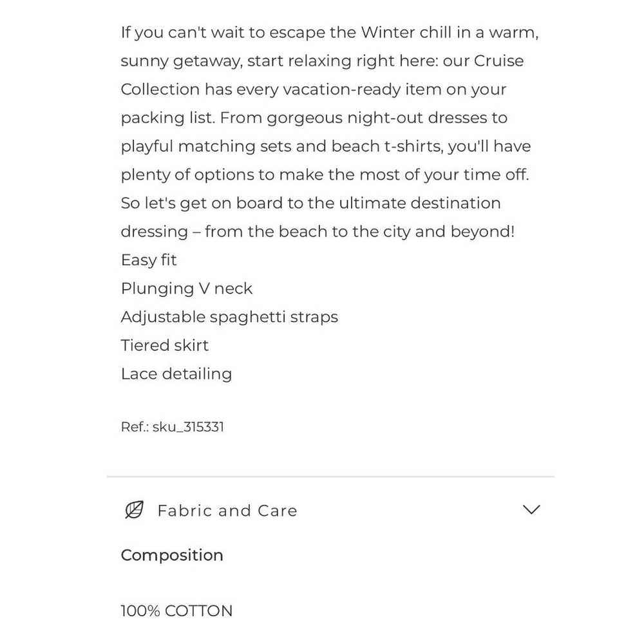Select the Adjustable spaghetti straps line
The width and height of the screenshot is (644, 644).
(x=229, y=317)
